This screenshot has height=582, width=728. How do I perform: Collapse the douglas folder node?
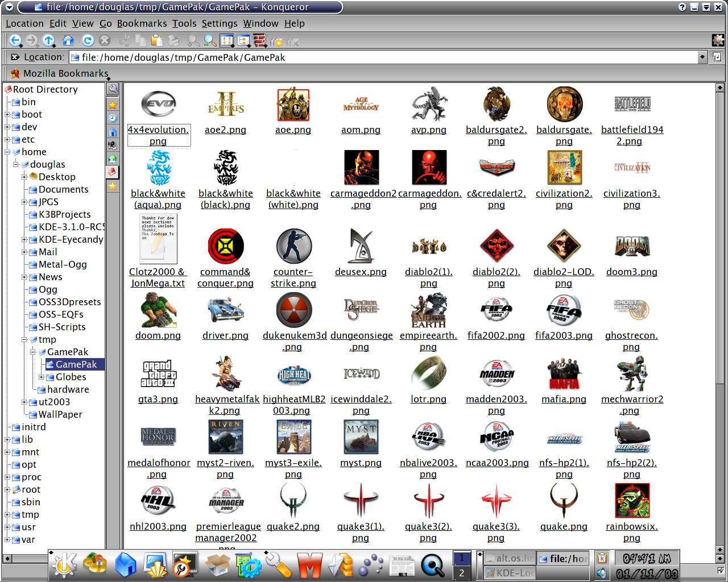click(x=16, y=164)
